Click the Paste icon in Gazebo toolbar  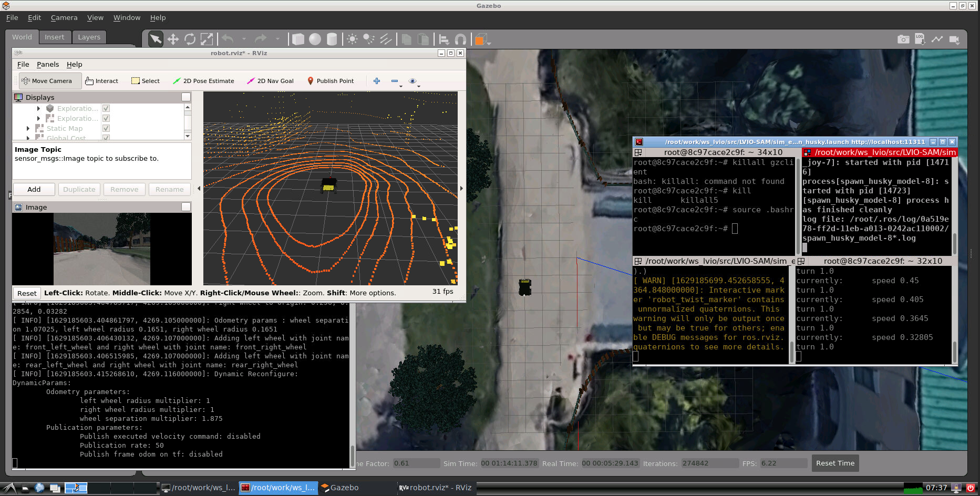423,39
